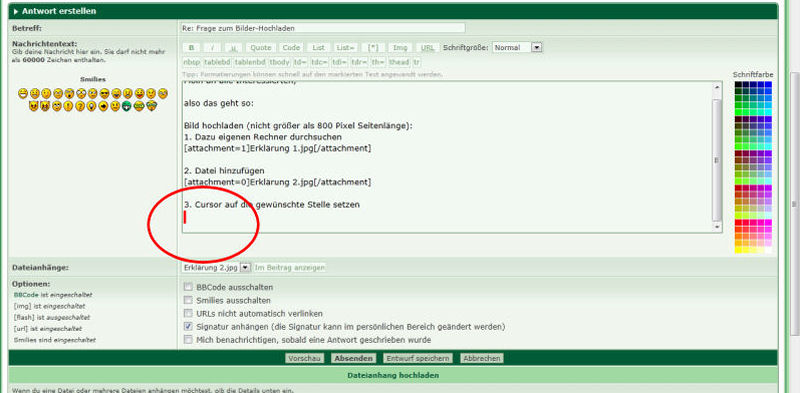This screenshot has height=393, width=800.
Task: Insert the neutral face smiley
Action: pyautogui.click(x=115, y=106)
